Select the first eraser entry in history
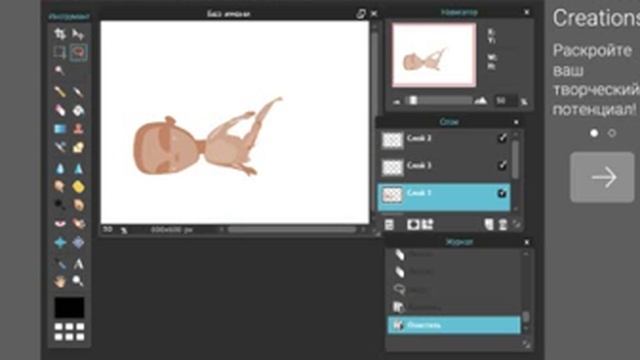640x360 pixels. (x=454, y=254)
